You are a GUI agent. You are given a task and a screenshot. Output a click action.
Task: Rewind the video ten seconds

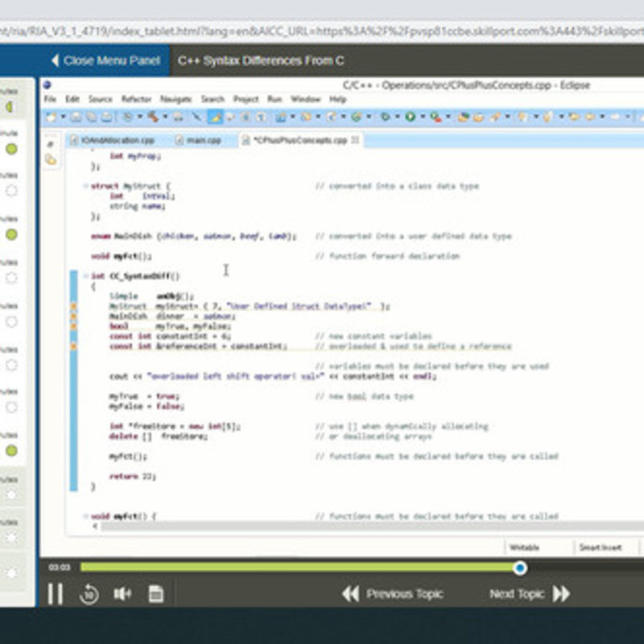coord(89,594)
